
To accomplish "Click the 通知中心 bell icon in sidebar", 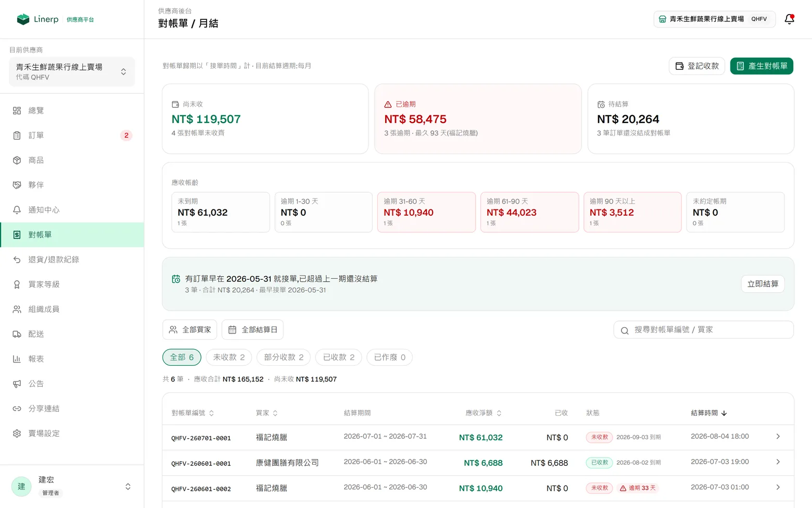I will (17, 210).
